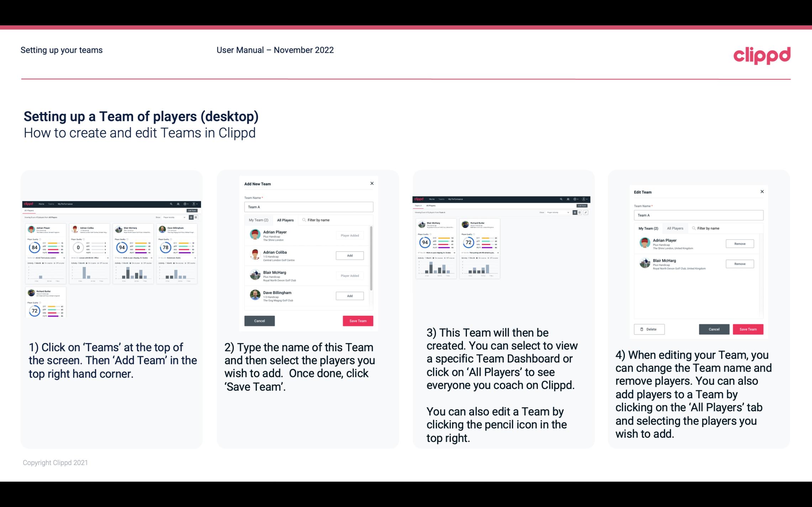
Task: Click Add button next to Adrian Coliba
Action: (x=349, y=255)
